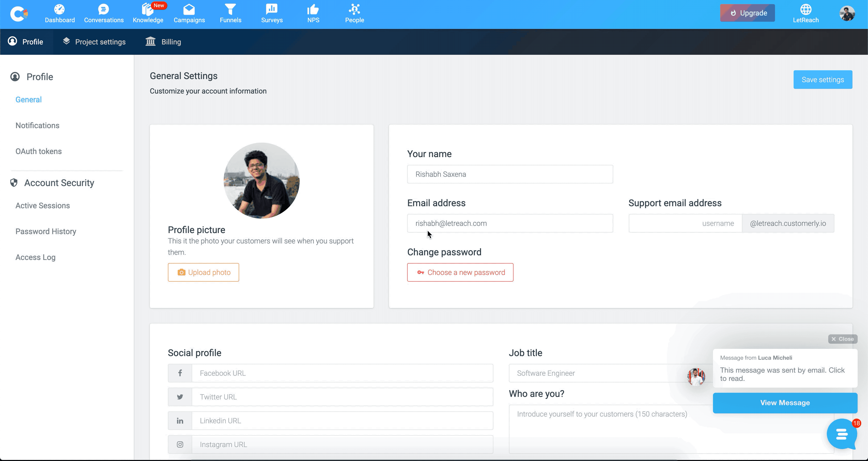
Task: Open user avatar menu in top bar
Action: coord(847,13)
